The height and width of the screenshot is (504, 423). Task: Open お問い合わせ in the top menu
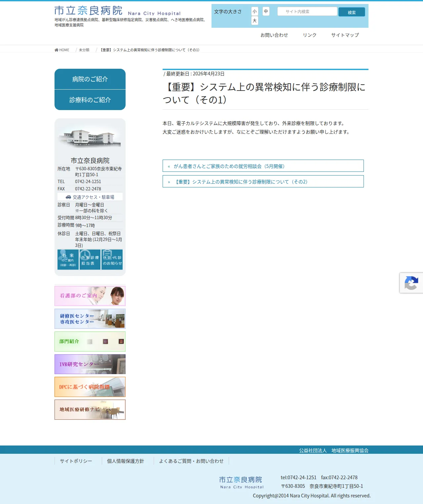coord(274,35)
